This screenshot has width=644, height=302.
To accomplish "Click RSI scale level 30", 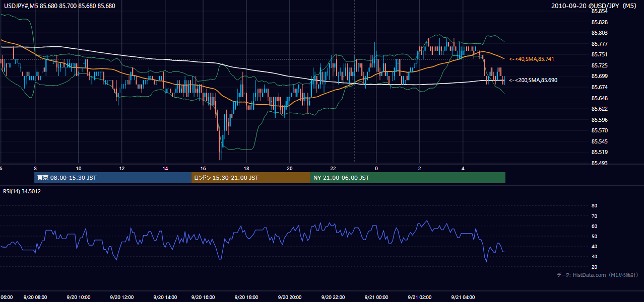I will [594, 256].
